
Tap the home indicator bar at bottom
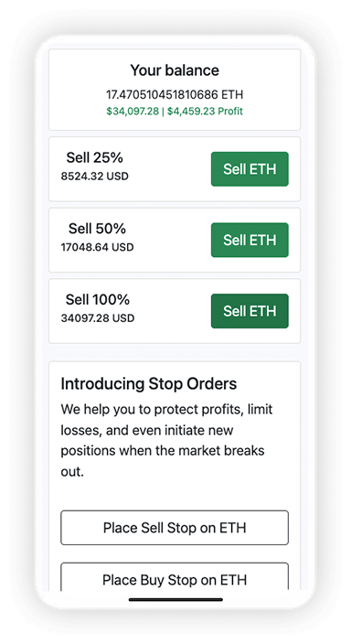coord(175,600)
